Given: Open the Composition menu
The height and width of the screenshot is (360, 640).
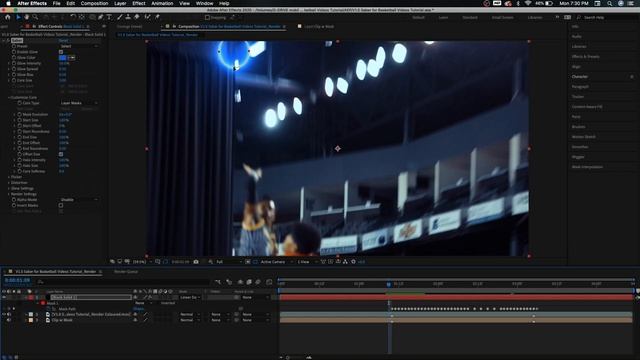Looking at the screenshot, I should tap(94, 3).
